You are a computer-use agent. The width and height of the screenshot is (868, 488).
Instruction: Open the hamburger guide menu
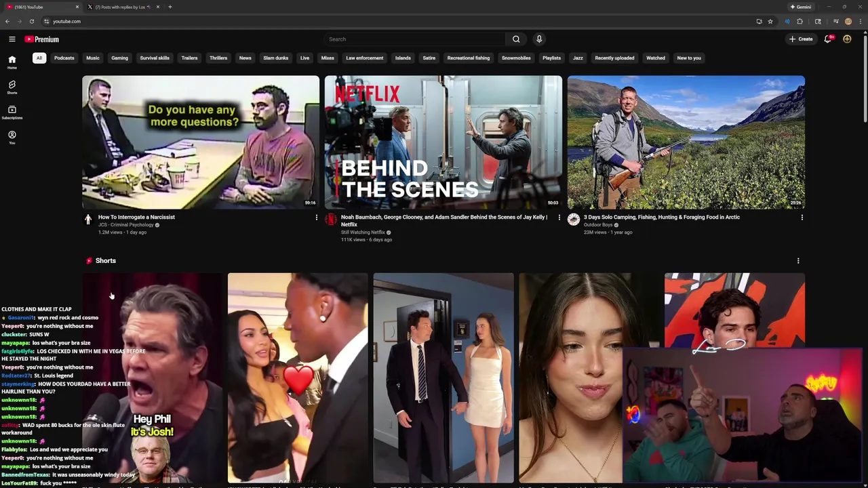coord(12,39)
